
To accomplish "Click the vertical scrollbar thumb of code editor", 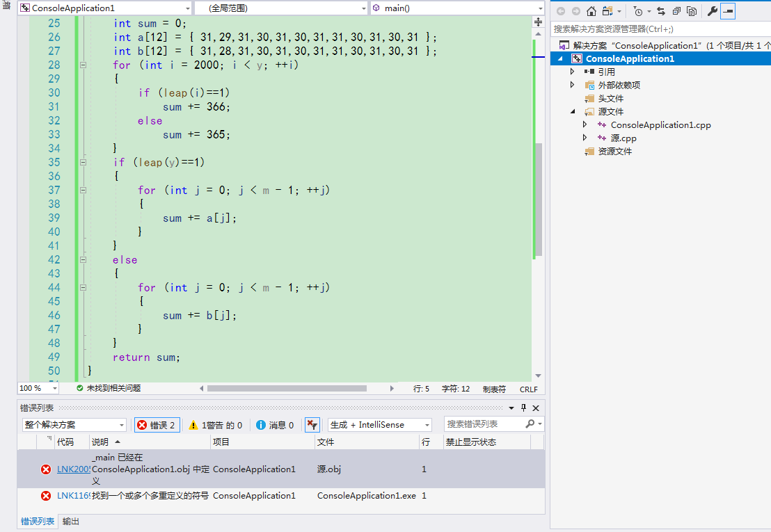I will (539, 200).
